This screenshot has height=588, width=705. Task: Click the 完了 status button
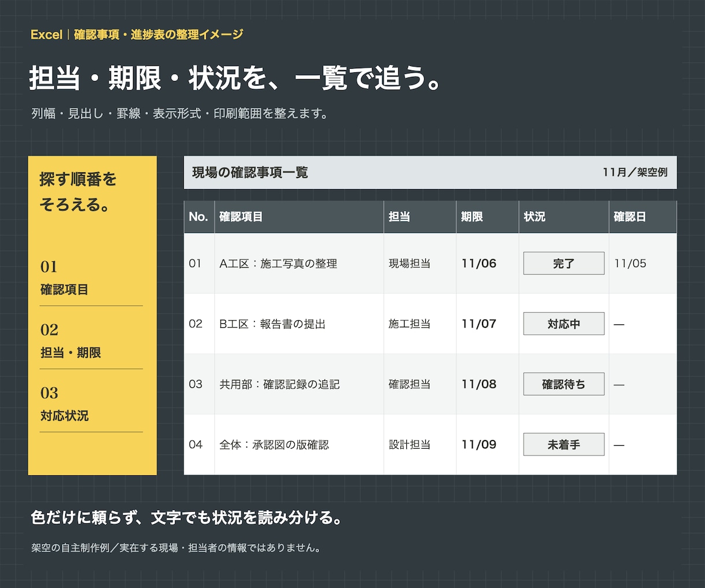[563, 263]
